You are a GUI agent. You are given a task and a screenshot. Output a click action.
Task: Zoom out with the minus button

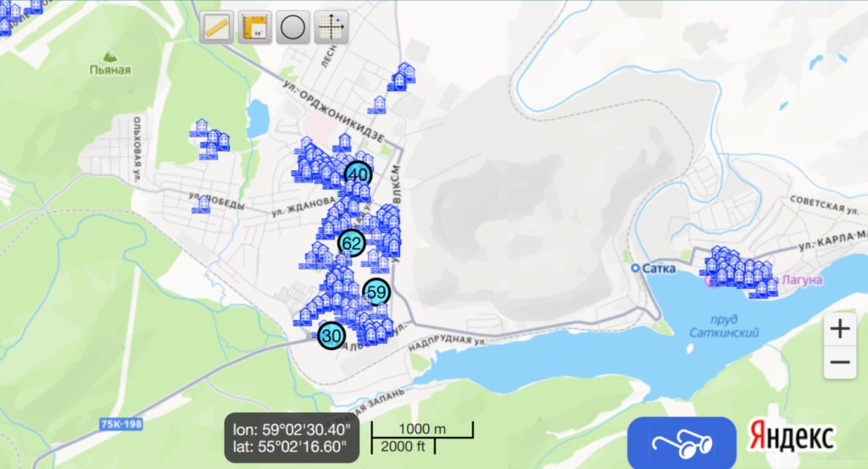tap(840, 363)
